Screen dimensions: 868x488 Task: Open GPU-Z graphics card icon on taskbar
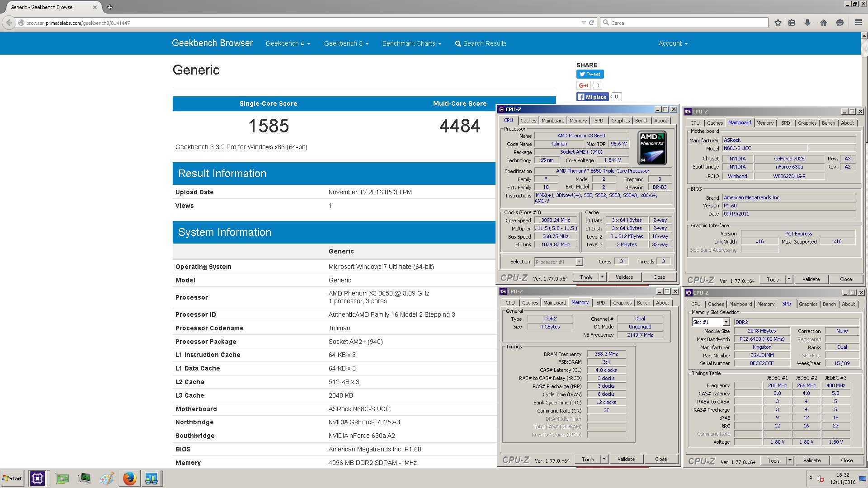(62, 479)
